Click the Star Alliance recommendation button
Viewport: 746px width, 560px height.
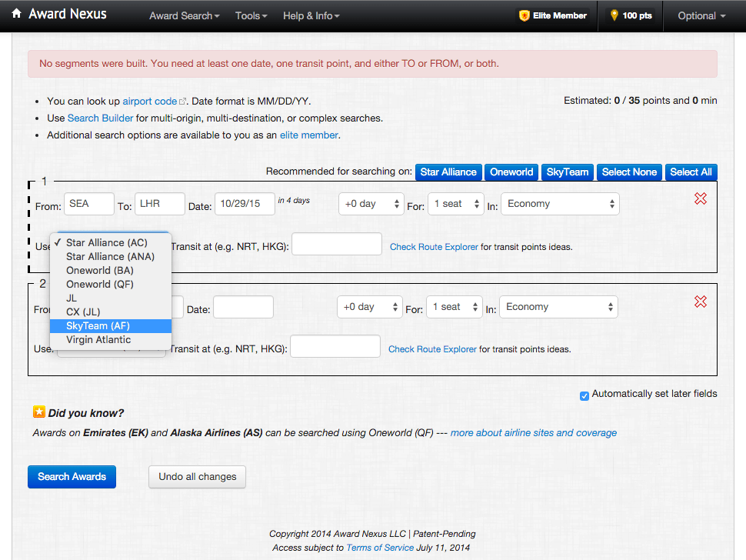(x=448, y=172)
